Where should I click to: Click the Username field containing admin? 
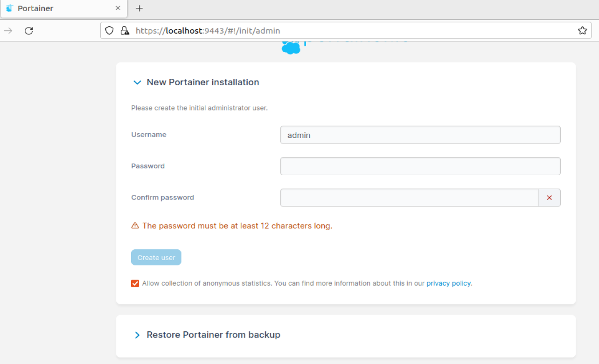click(x=420, y=135)
